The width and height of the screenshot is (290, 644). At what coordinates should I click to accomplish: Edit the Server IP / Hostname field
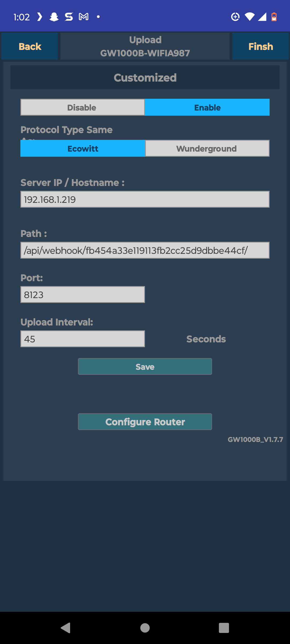pos(145,199)
